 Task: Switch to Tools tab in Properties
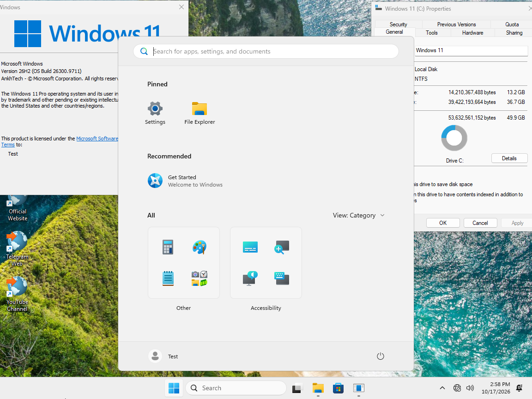432,33
